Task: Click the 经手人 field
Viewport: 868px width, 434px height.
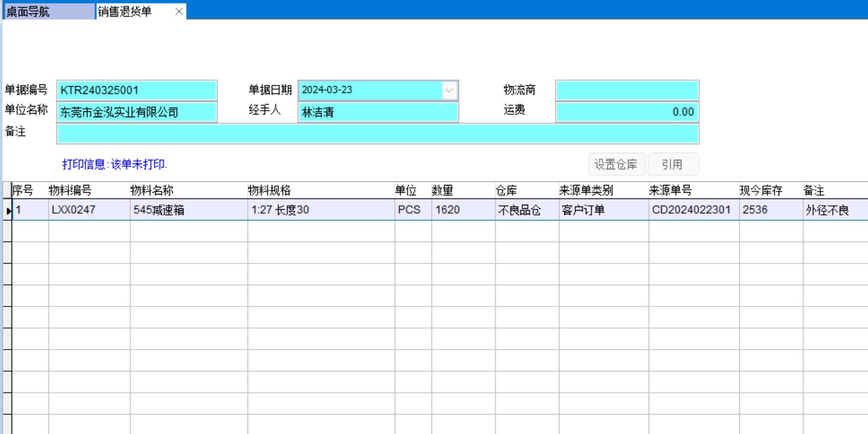Action: tap(378, 112)
